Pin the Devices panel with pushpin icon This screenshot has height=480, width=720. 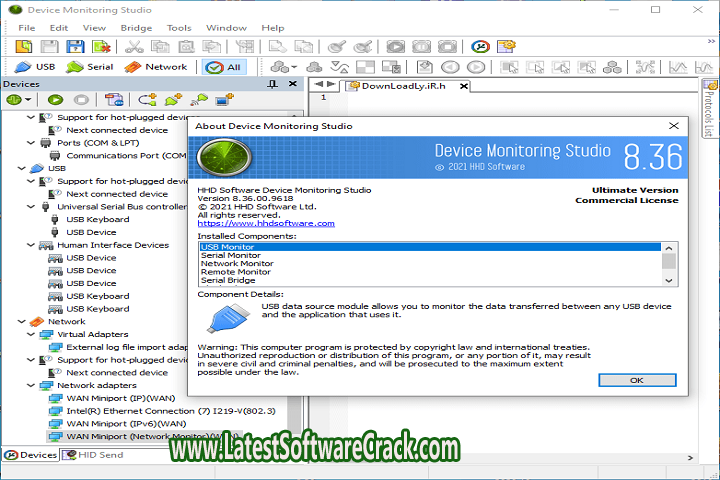coord(274,84)
